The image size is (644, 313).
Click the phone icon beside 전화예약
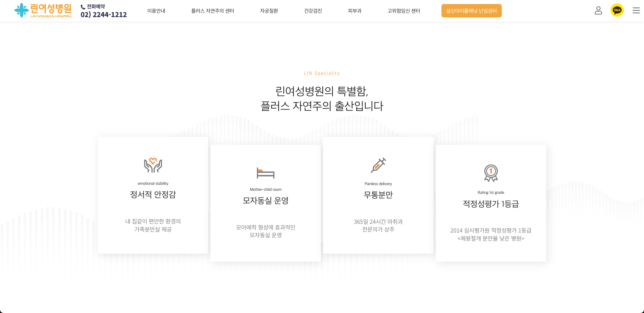[x=83, y=7]
